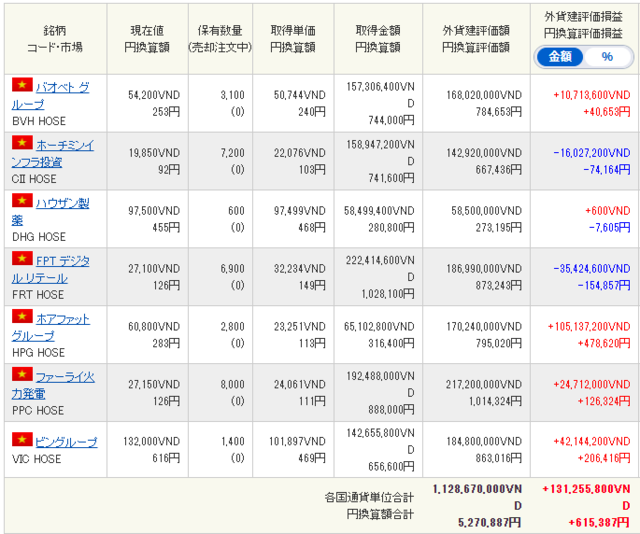
Task: Switch profit/loss display to % mode
Action: tap(607, 57)
